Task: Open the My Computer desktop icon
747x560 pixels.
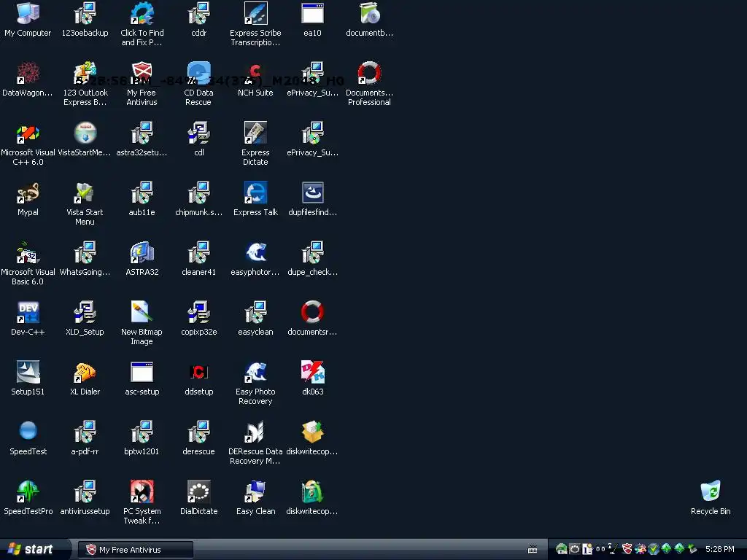Action: click(x=28, y=20)
